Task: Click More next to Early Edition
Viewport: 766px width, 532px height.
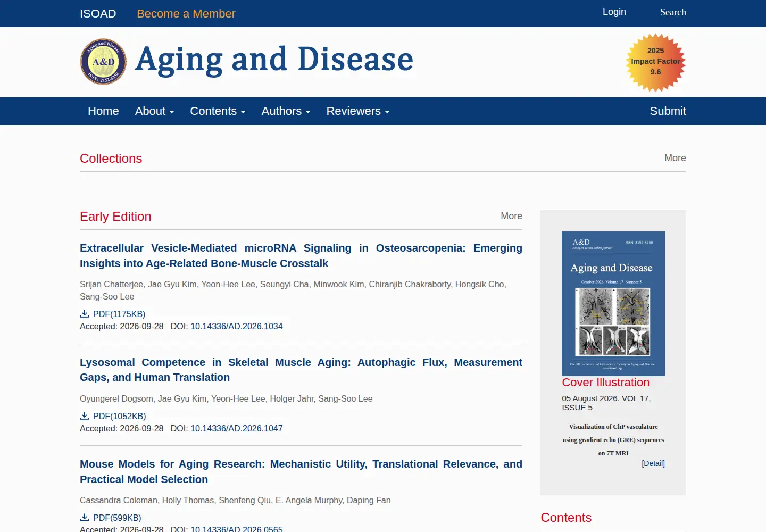Action: (511, 216)
